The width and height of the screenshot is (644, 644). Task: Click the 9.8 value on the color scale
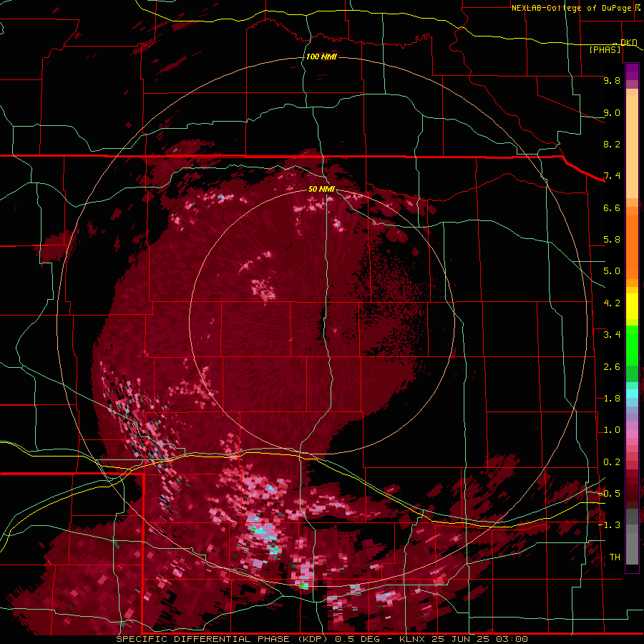(x=611, y=80)
